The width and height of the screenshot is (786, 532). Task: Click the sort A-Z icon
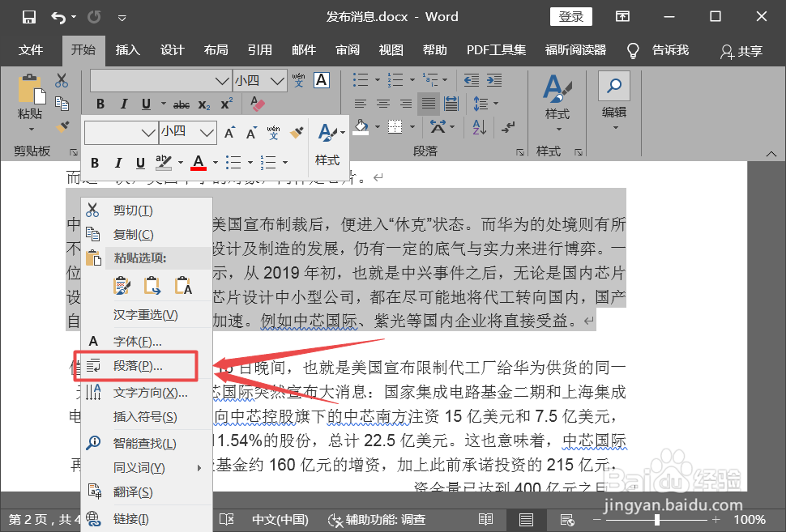pyautogui.click(x=479, y=127)
